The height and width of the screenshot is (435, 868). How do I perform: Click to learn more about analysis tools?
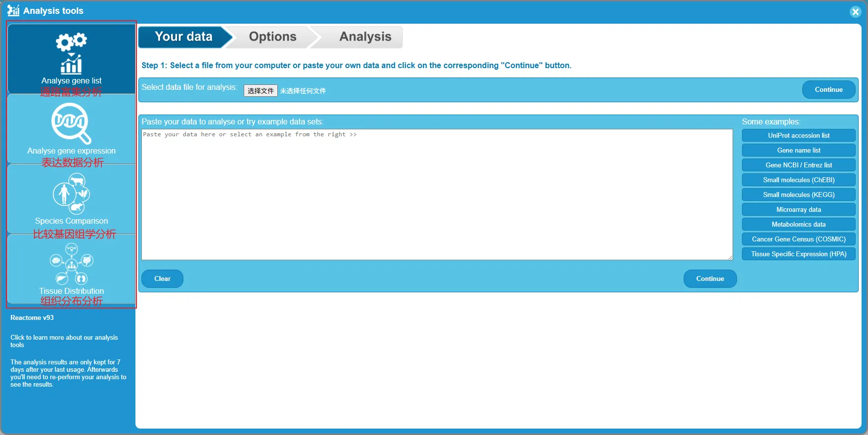pos(64,341)
